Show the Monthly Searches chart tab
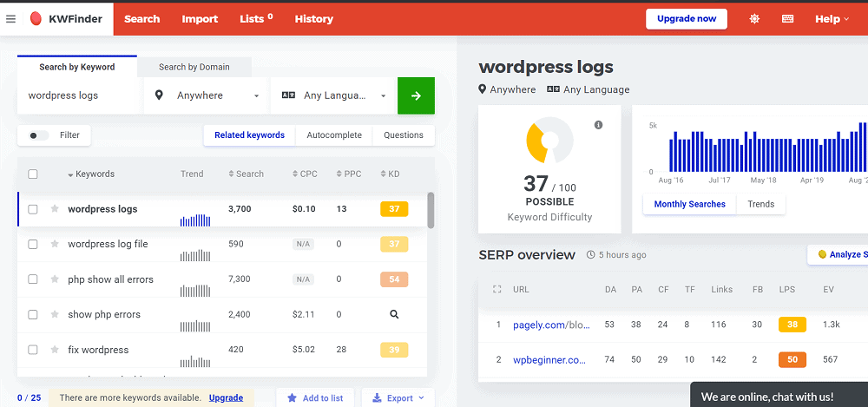 (x=690, y=204)
